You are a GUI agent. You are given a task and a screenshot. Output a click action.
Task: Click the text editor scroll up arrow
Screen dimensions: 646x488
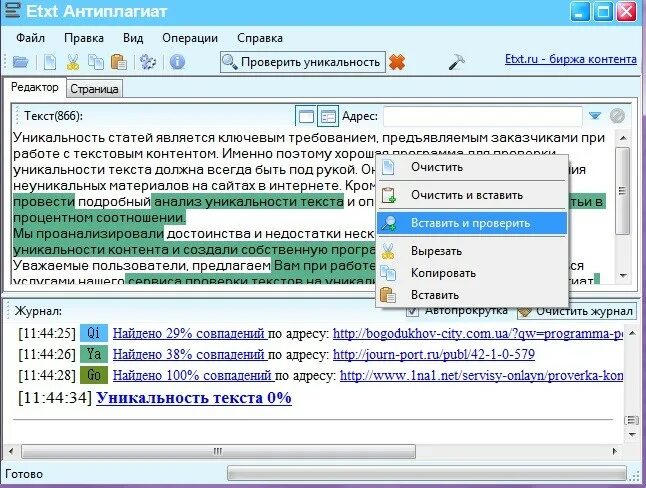click(x=623, y=138)
